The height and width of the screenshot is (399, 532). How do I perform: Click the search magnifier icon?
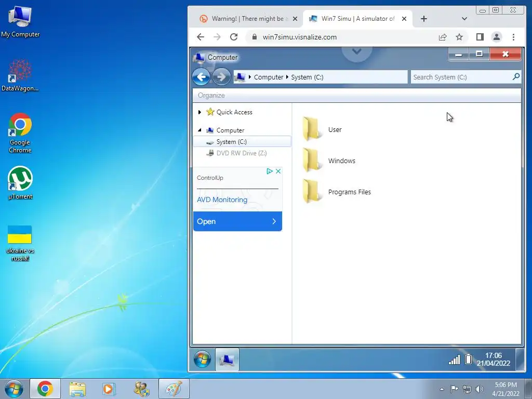(516, 77)
